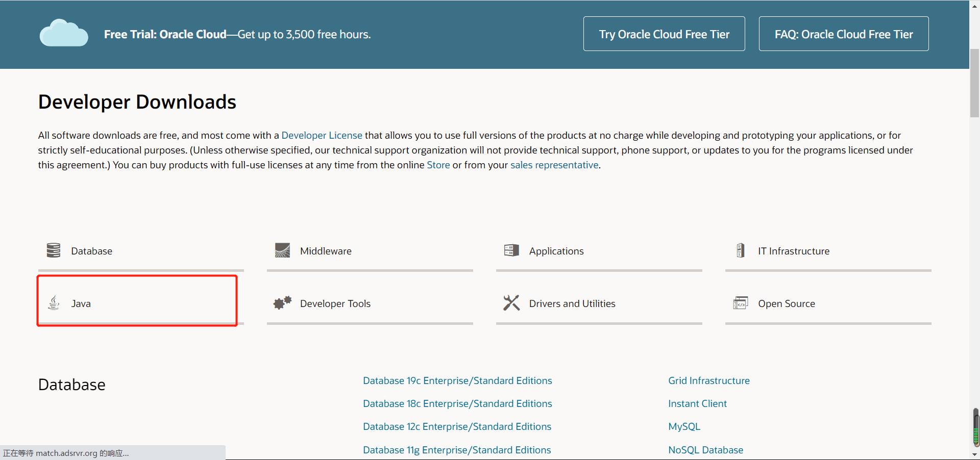
Task: Click the Middleware category icon
Action: point(282,250)
